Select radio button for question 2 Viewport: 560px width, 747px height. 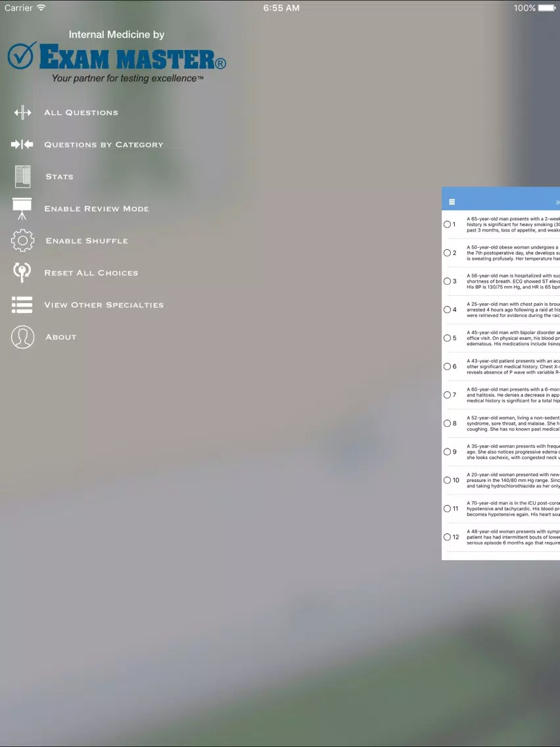[447, 253]
